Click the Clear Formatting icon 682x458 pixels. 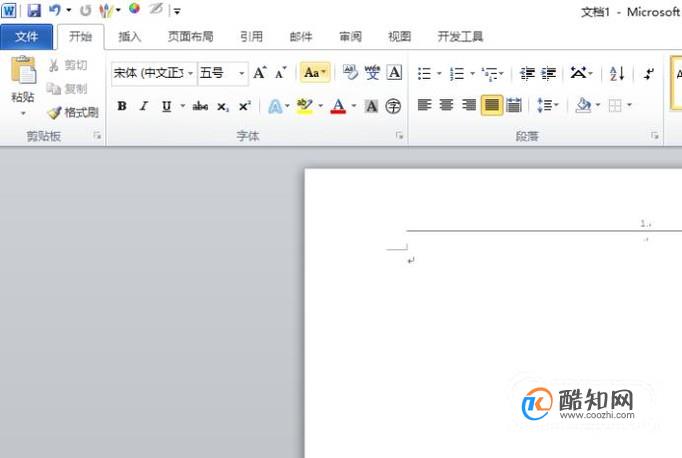(350, 72)
